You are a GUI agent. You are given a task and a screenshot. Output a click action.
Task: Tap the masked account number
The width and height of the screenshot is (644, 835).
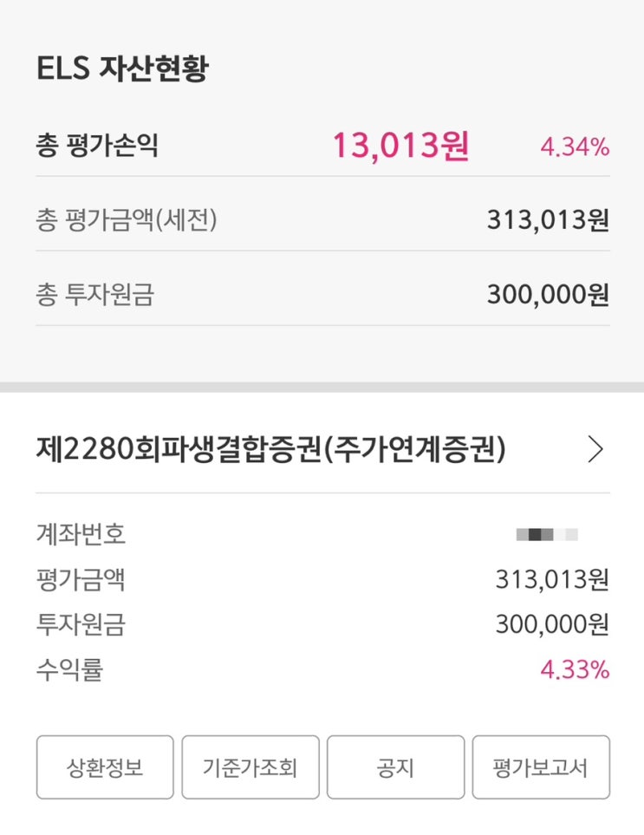(547, 534)
